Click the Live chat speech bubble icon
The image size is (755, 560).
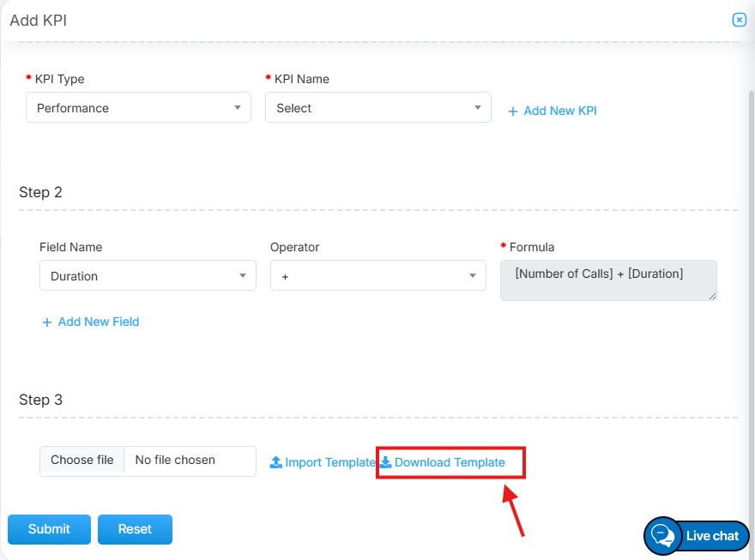(663, 536)
